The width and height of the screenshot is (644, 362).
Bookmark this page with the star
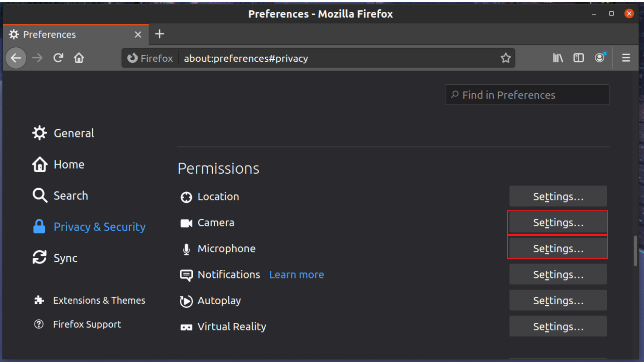pyautogui.click(x=505, y=58)
